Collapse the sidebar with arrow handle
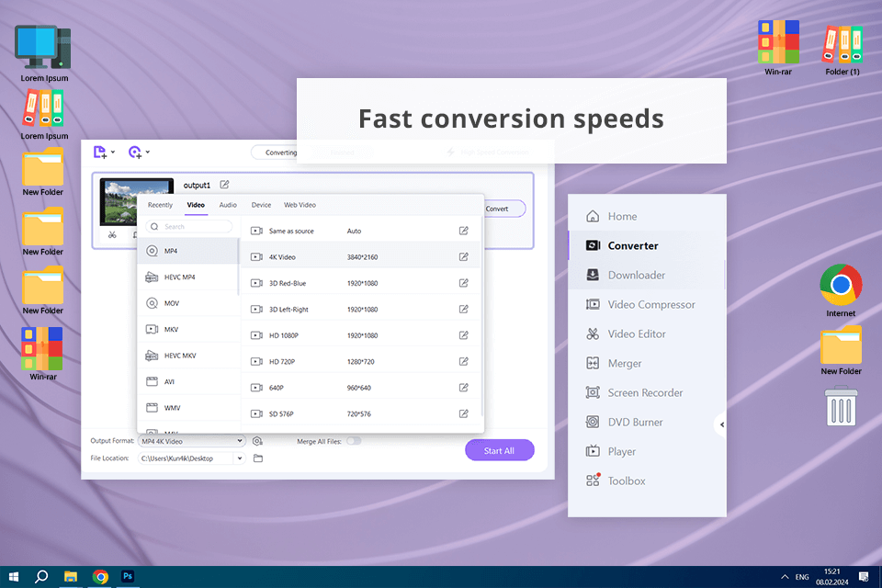 [721, 424]
